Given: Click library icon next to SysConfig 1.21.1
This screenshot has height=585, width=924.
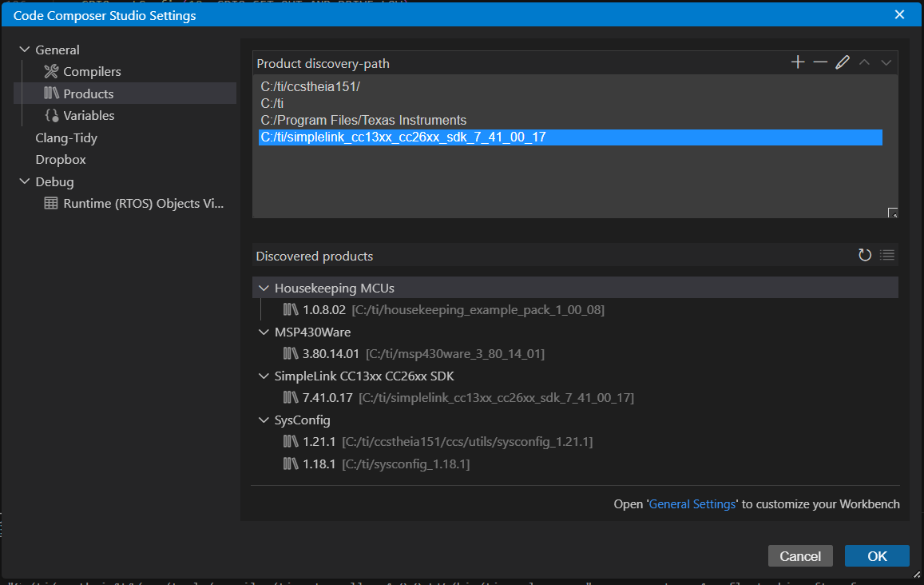Looking at the screenshot, I should click(x=291, y=441).
